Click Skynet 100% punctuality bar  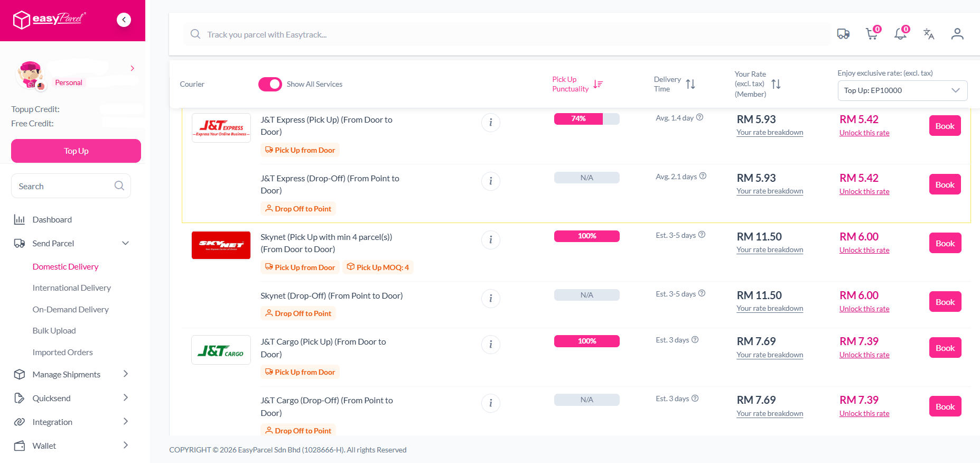click(586, 236)
